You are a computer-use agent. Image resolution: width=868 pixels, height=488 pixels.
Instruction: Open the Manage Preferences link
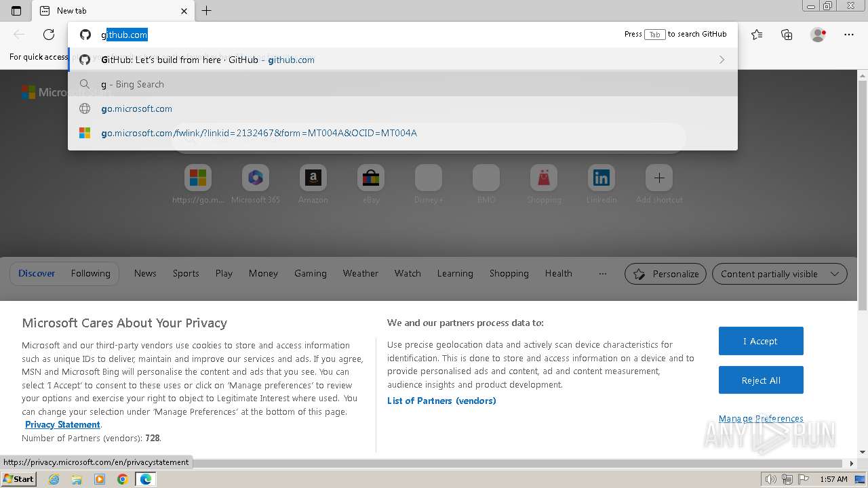[x=761, y=418]
